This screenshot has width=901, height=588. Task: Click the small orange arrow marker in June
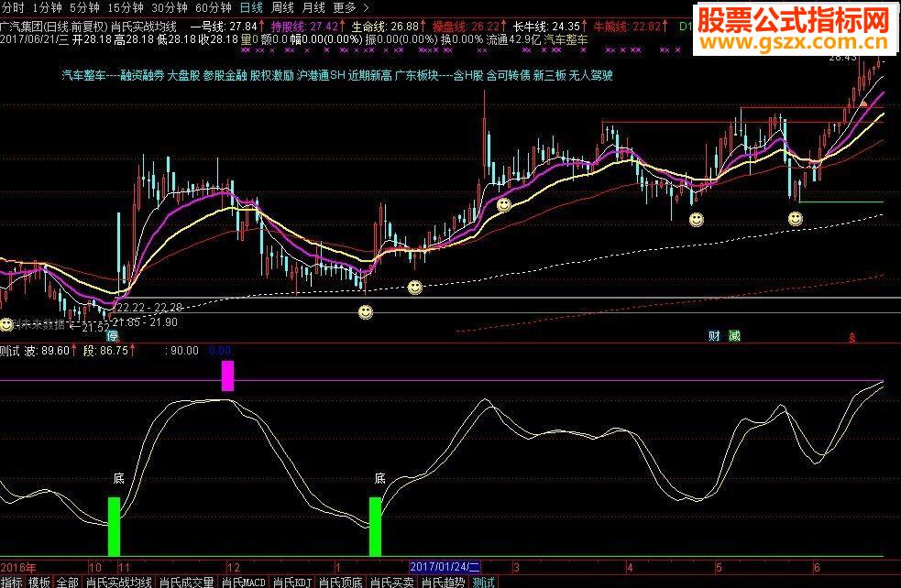pos(863,104)
